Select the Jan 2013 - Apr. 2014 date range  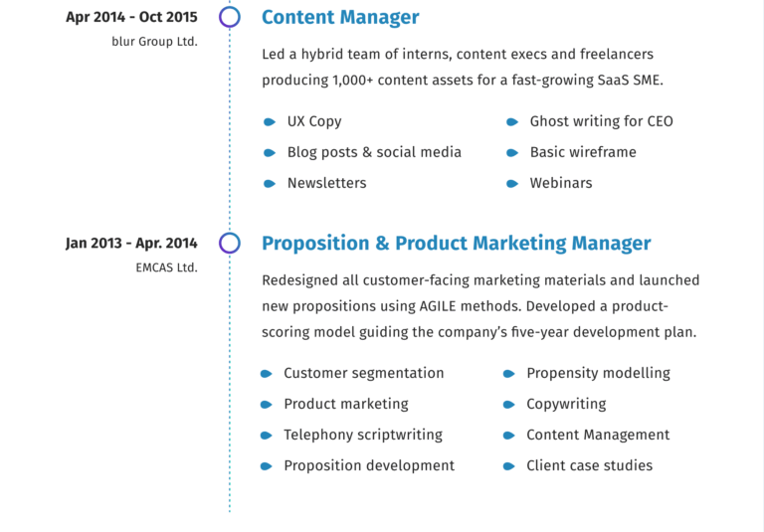pyautogui.click(x=131, y=243)
